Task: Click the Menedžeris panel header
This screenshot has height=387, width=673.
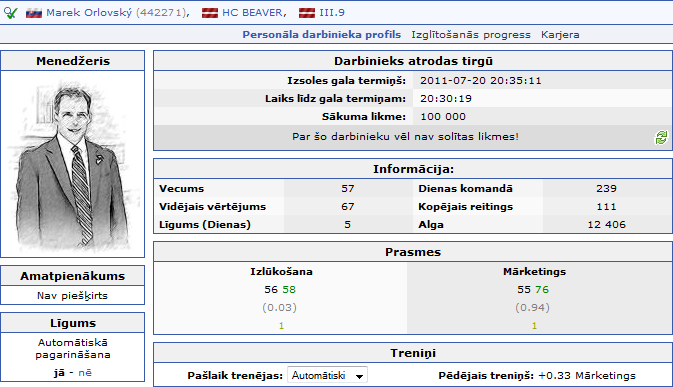Action: click(73, 61)
